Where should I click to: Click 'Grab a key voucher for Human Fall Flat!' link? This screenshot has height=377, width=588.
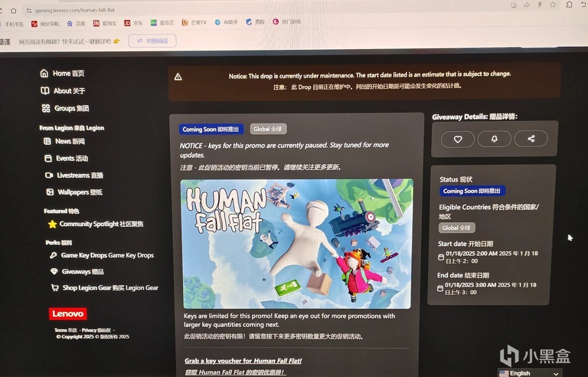[243, 361]
